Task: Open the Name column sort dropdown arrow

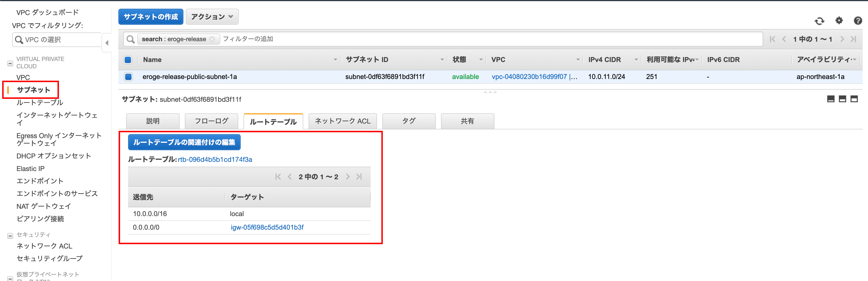Action: 335,60
